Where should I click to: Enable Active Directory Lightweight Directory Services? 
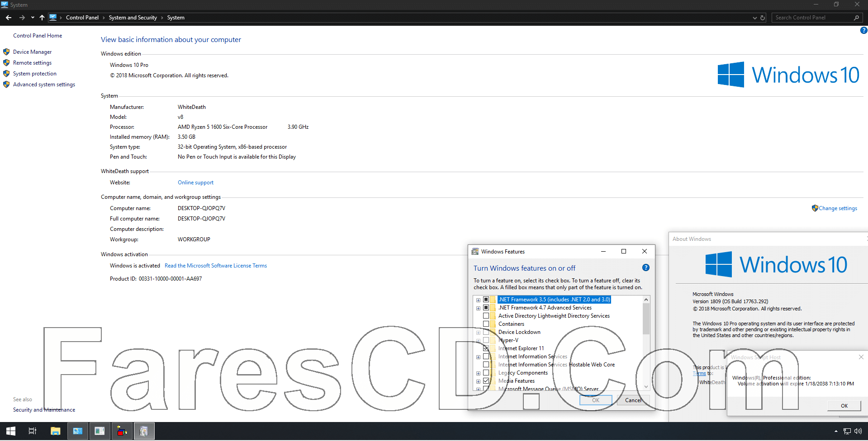[486, 316]
